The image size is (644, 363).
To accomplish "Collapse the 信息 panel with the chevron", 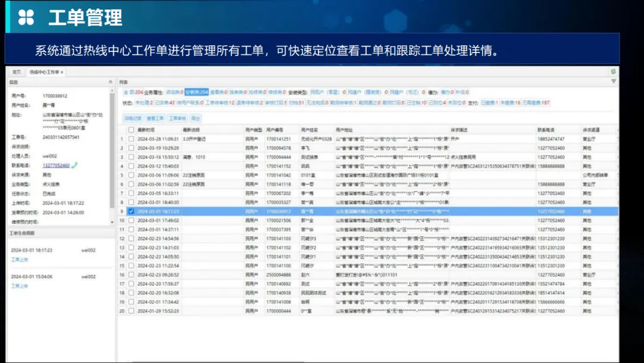I will pos(110,82).
